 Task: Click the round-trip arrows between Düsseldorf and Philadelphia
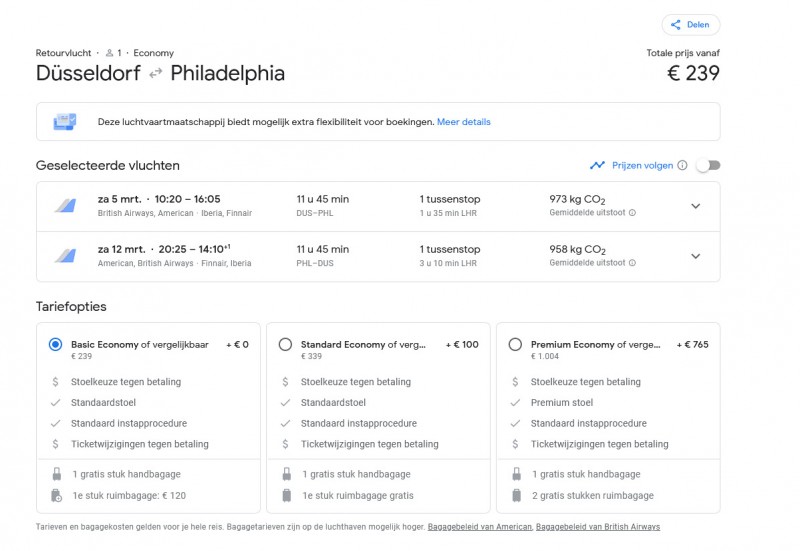[155, 73]
